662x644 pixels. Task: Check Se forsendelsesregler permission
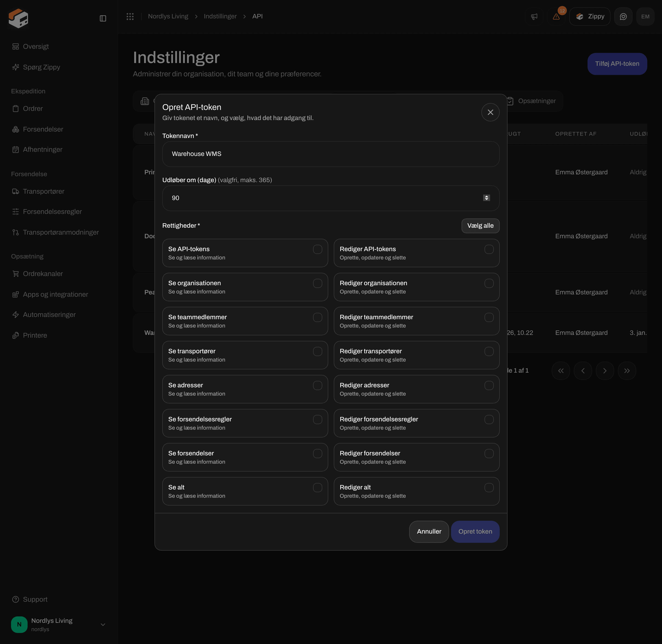pos(317,420)
